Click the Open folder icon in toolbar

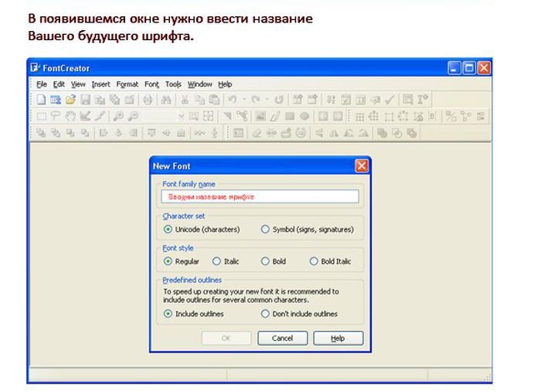click(70, 100)
